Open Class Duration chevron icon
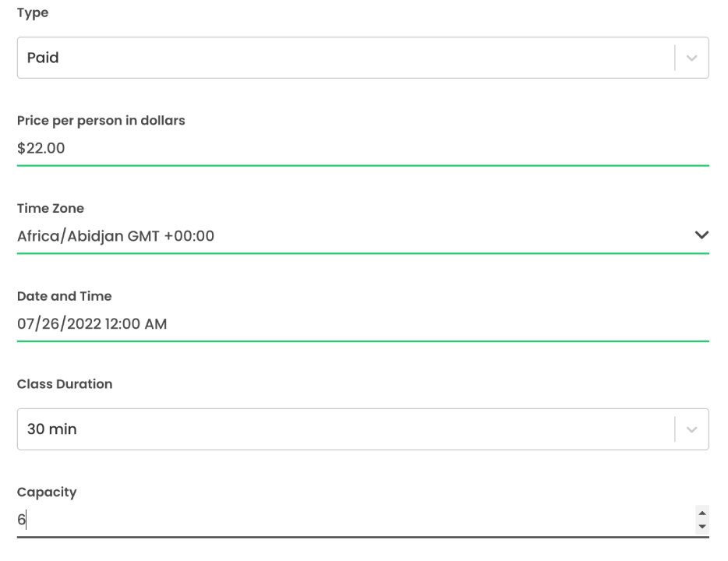This screenshot has height=561, width=728. click(691, 429)
